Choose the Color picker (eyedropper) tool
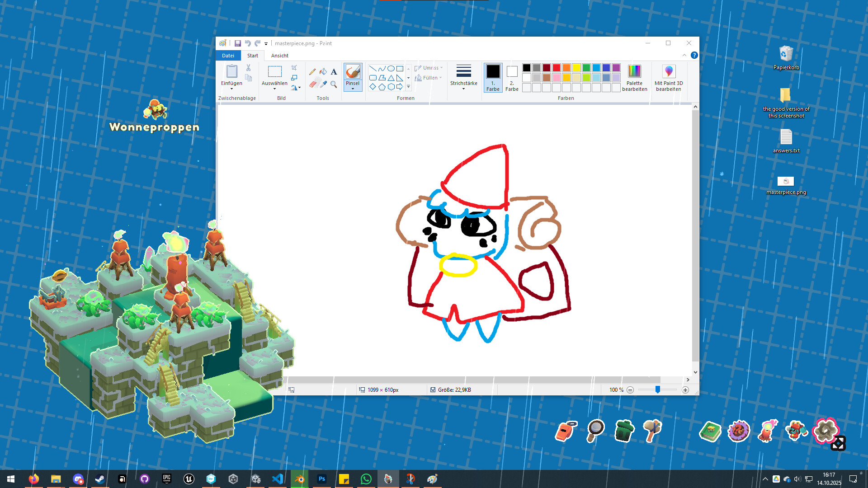This screenshot has width=868, height=488. coord(323,85)
